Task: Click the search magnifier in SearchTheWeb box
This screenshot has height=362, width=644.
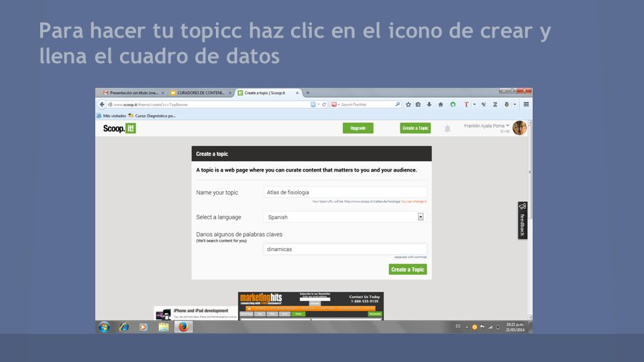Action: click(398, 105)
